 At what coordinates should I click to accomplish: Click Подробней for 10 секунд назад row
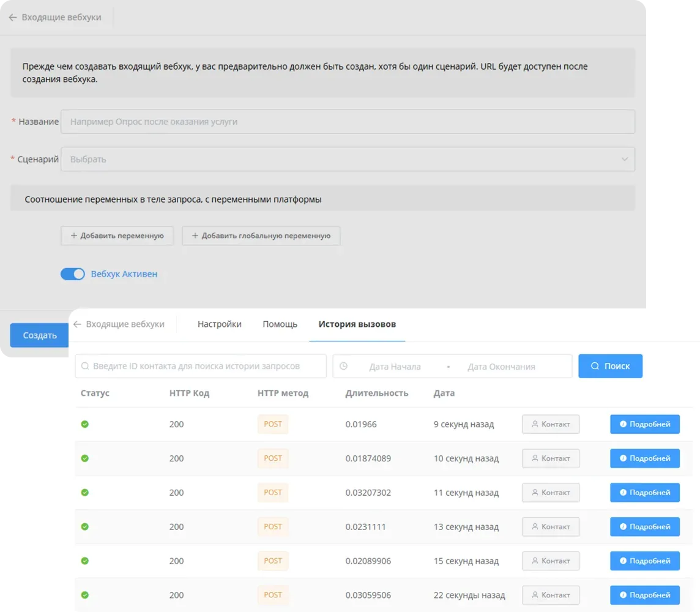pos(645,458)
